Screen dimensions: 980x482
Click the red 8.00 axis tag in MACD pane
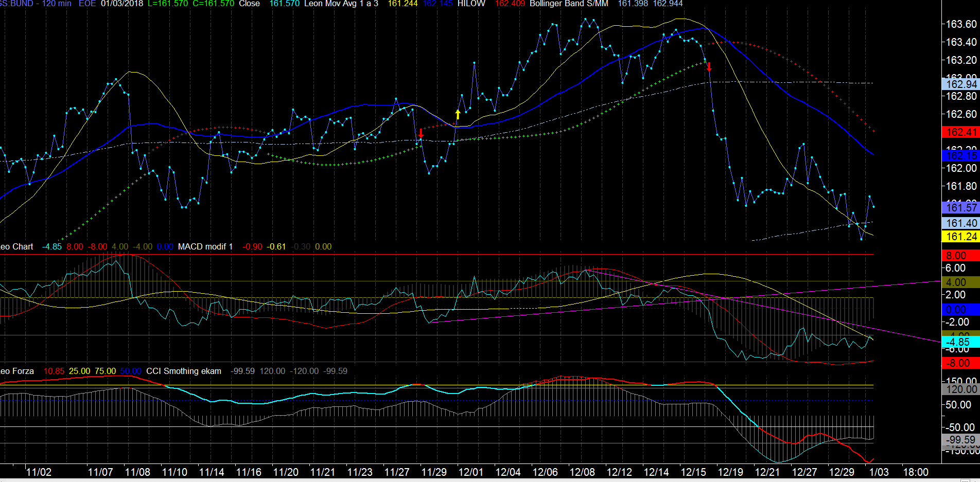point(961,256)
